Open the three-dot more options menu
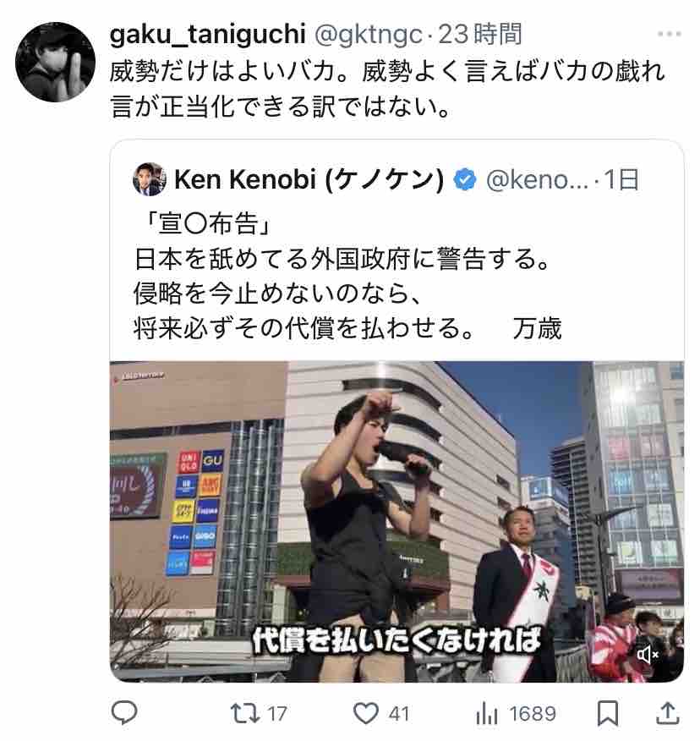This screenshot has width=700, height=741. pyautogui.click(x=670, y=34)
